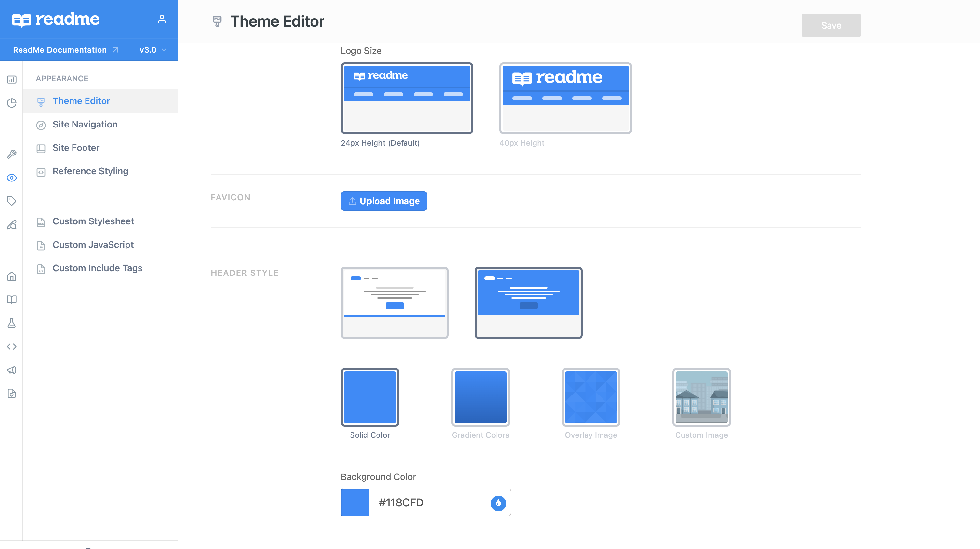Viewport: 980px width, 549px height.
Task: Open the home landing page icon
Action: pyautogui.click(x=12, y=276)
